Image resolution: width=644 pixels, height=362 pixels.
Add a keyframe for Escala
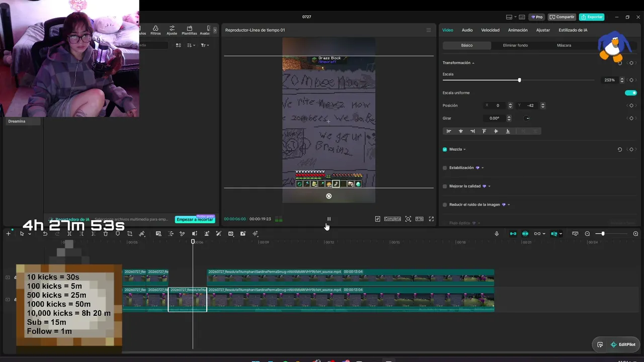coord(631,80)
